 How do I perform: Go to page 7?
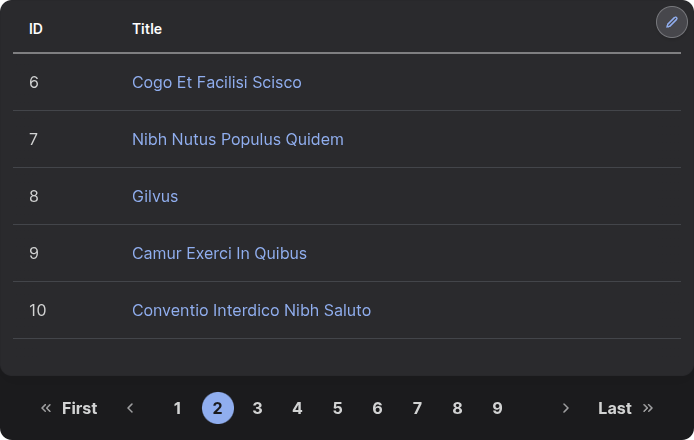(x=417, y=408)
